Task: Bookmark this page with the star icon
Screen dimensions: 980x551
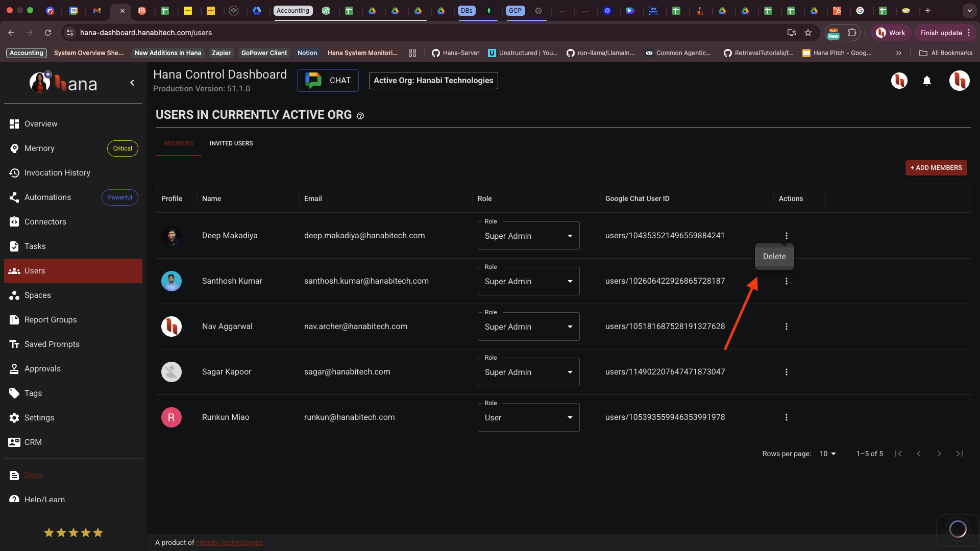Action: pyautogui.click(x=808, y=33)
